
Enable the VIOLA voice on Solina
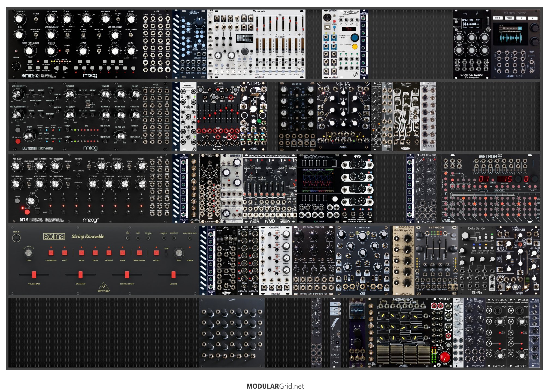pos(81,253)
